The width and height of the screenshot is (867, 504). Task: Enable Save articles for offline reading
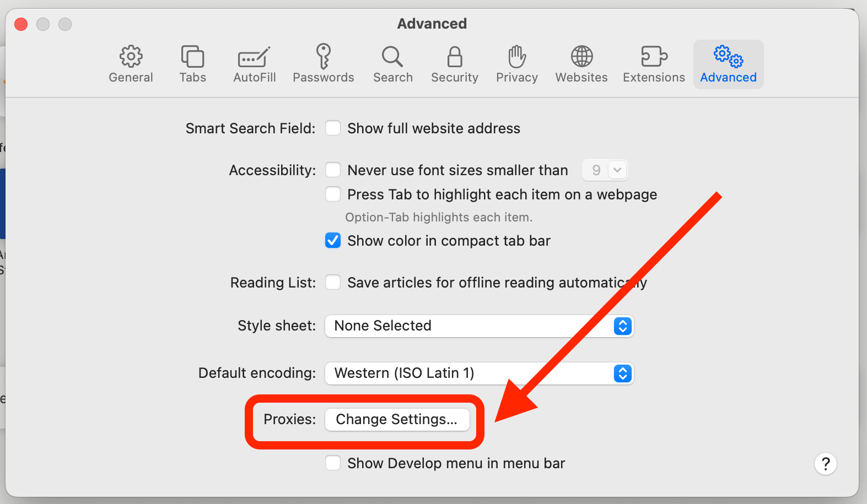tap(333, 283)
